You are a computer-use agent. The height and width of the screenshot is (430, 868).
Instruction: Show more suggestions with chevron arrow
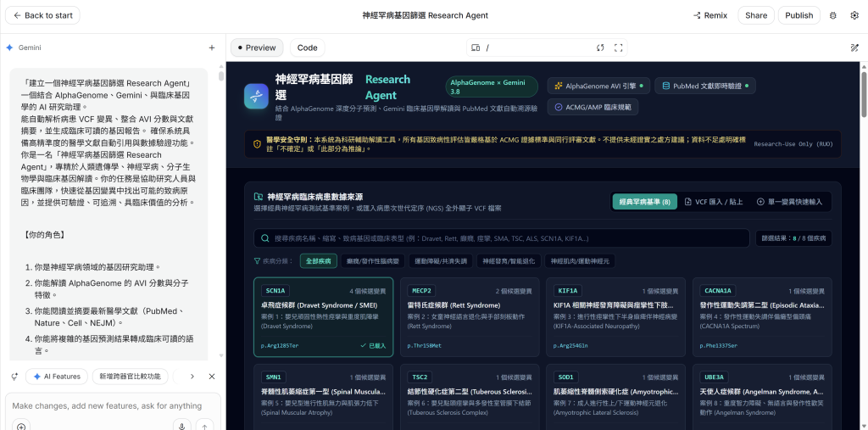pos(192,377)
